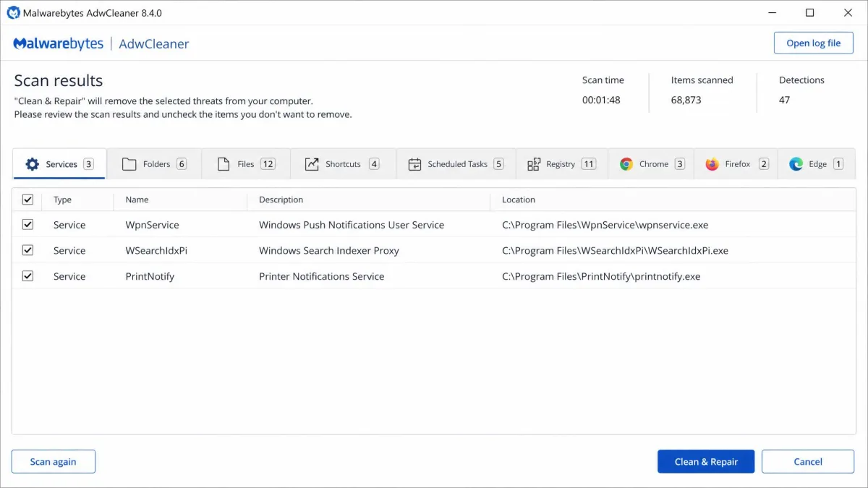Click the Firefox browser icon
Image resolution: width=868 pixels, height=488 pixels.
[712, 164]
